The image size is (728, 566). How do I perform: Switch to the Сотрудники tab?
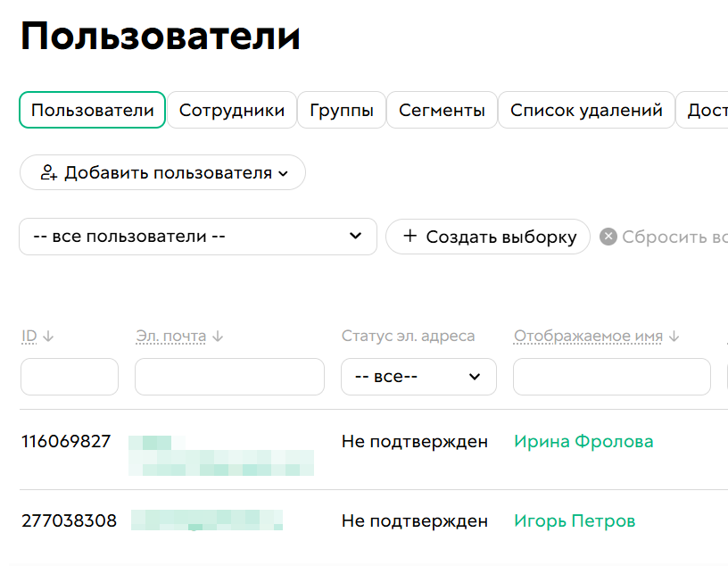coord(232,109)
